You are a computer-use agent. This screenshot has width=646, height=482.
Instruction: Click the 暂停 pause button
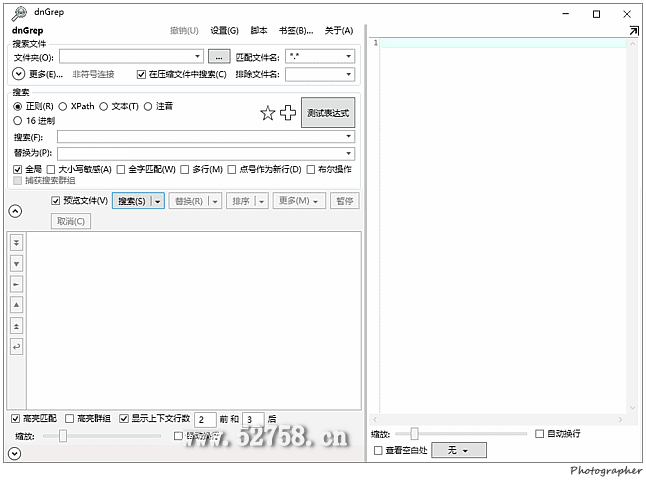click(344, 201)
